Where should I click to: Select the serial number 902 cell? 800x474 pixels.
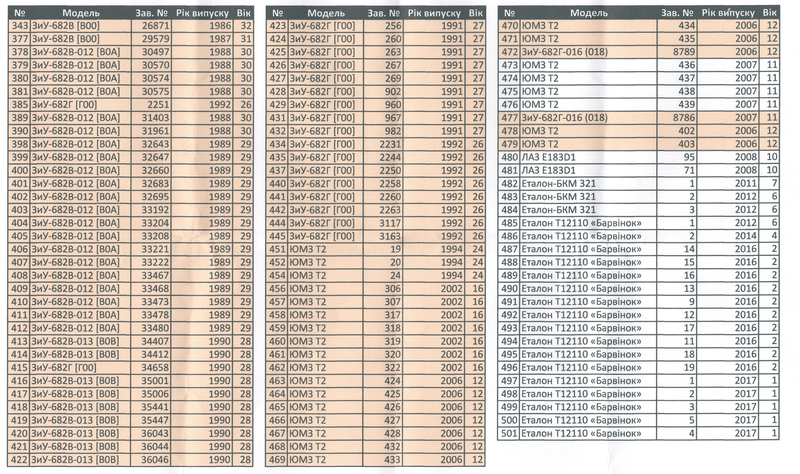(383, 91)
